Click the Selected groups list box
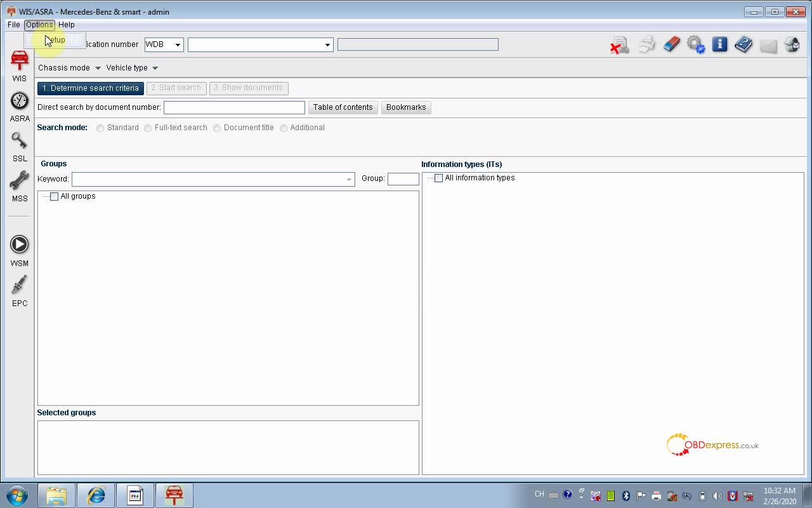Image resolution: width=812 pixels, height=508 pixels. tap(228, 448)
